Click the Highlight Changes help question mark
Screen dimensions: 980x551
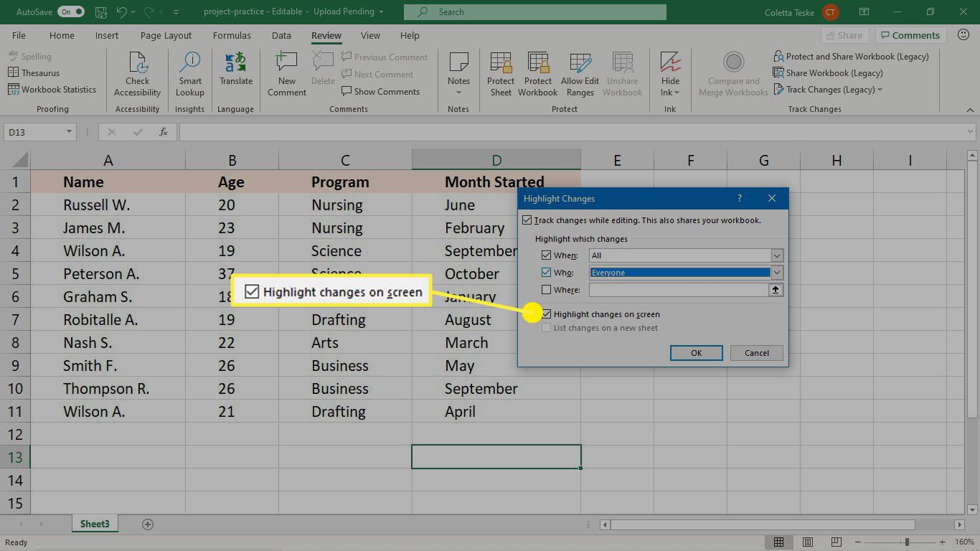[740, 199]
